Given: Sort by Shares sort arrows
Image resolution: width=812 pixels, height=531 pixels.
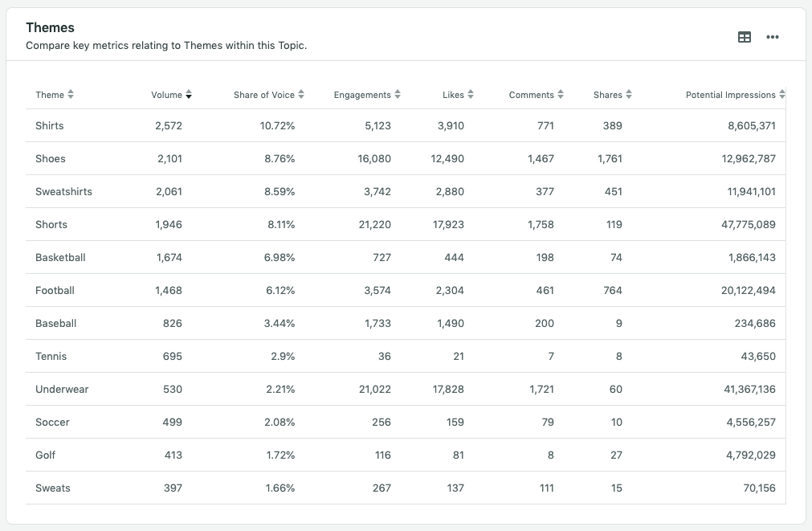Looking at the screenshot, I should tap(629, 94).
